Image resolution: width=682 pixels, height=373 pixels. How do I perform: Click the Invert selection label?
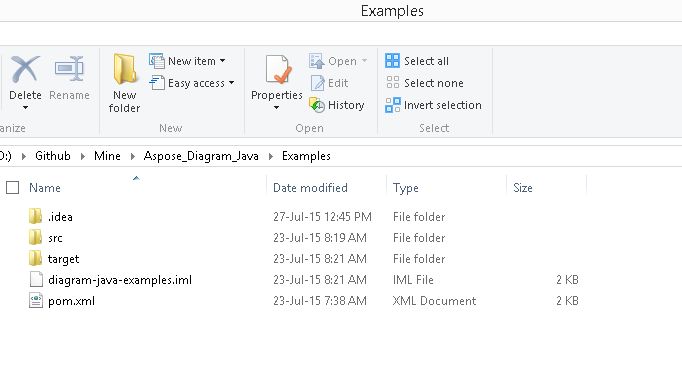443,105
